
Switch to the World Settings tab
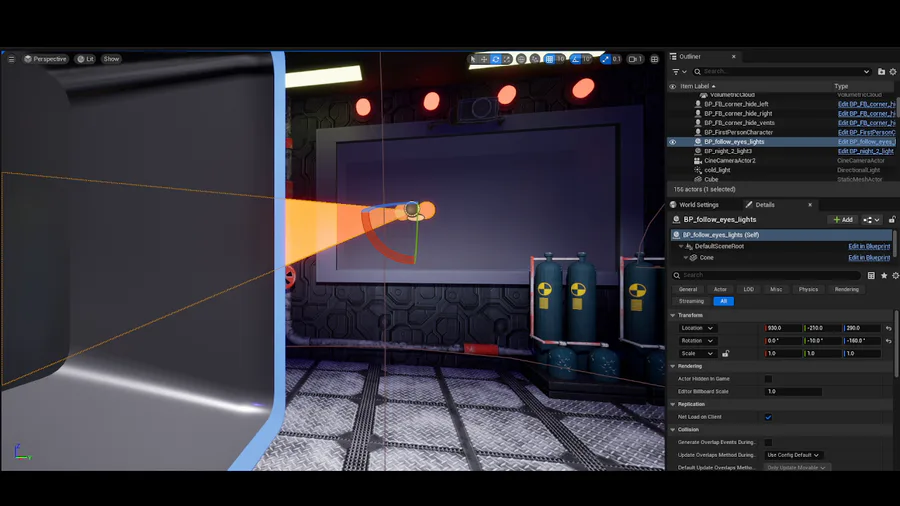694,205
